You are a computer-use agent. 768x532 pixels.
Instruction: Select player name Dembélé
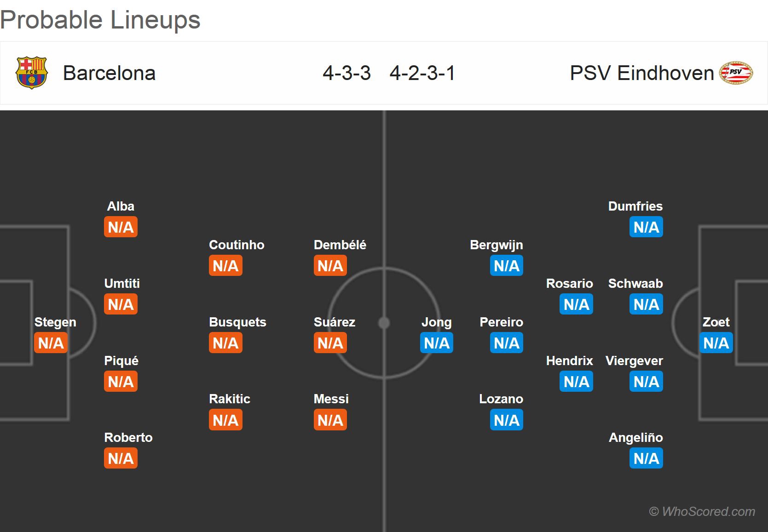click(340, 245)
